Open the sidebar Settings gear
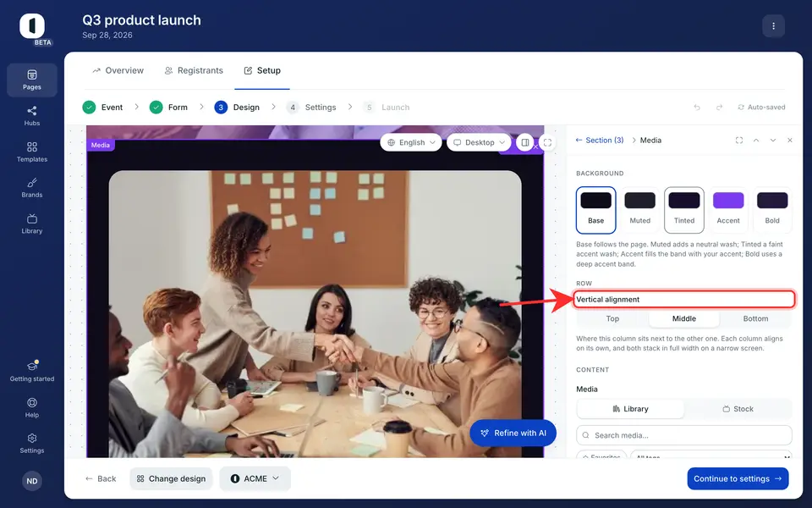The width and height of the screenshot is (812, 508). [32, 443]
